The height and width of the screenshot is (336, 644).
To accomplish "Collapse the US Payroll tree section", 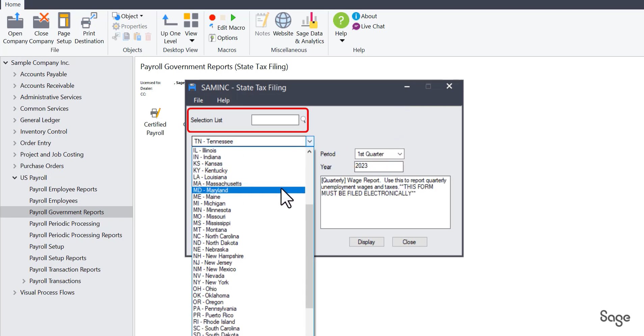I will [14, 177].
